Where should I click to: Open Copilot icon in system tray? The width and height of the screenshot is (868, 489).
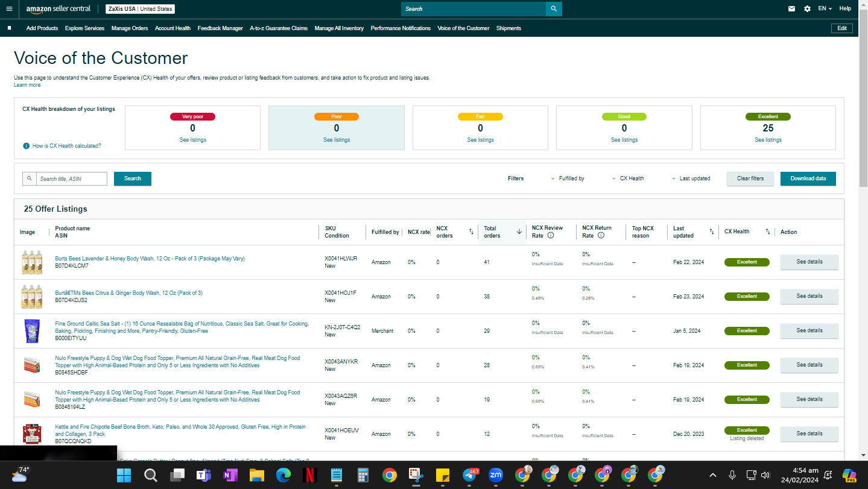tap(849, 475)
